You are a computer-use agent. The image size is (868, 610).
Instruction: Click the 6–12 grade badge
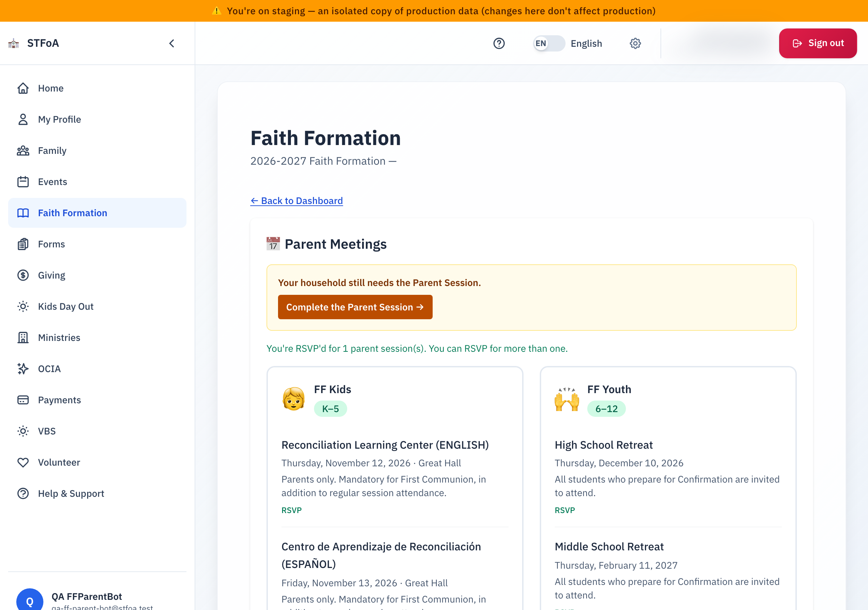click(606, 409)
